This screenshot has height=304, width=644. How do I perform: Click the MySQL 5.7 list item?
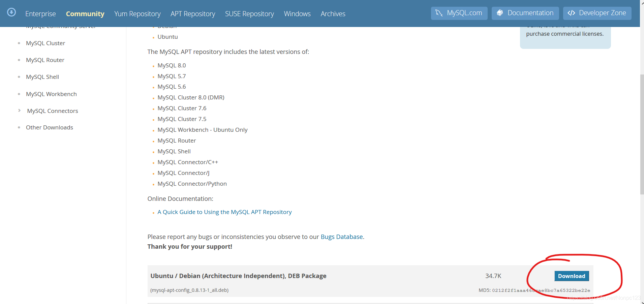coord(172,76)
